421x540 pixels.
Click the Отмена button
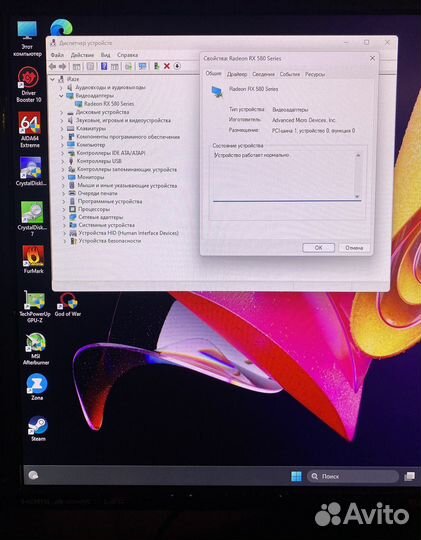click(x=354, y=248)
